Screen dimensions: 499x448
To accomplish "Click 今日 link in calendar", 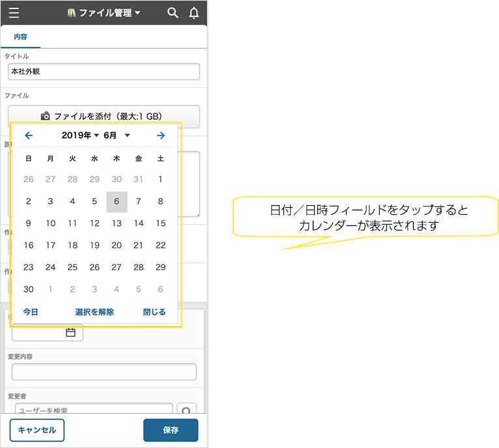I will (31, 312).
